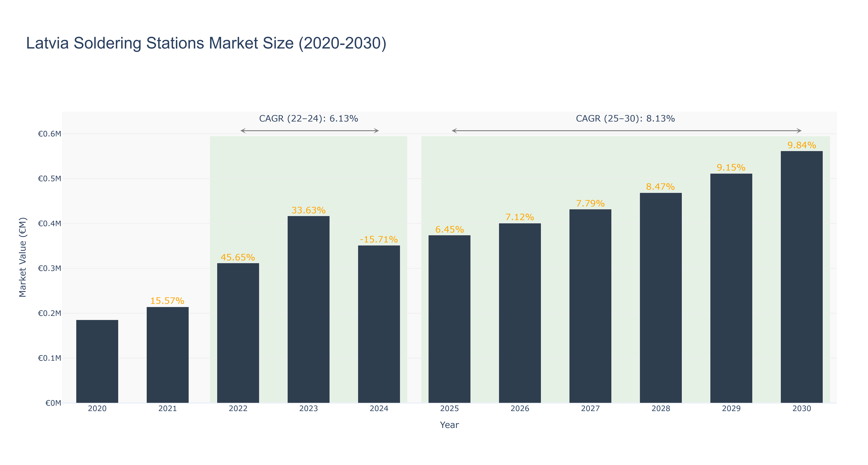
Task: Click the chart title text
Action: [x=206, y=43]
